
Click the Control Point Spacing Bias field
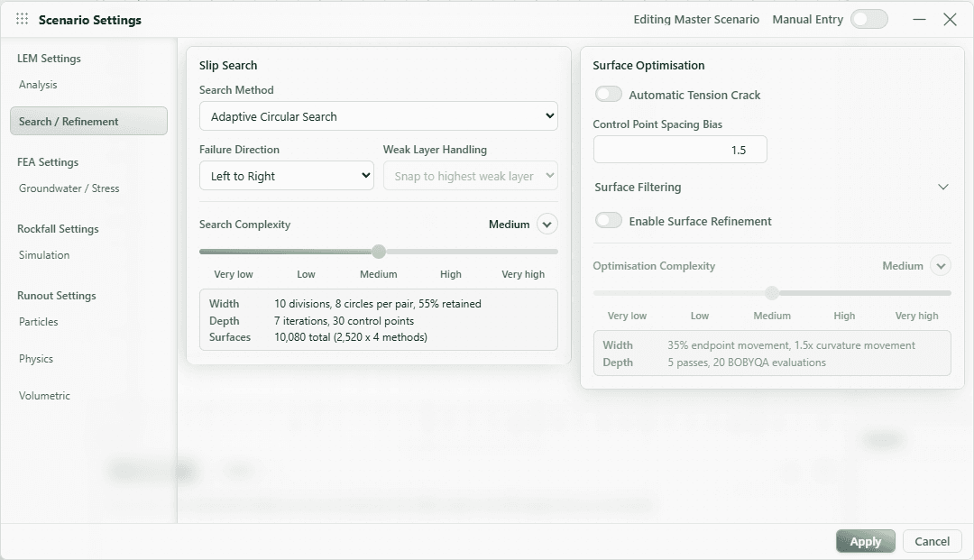pyautogui.click(x=680, y=150)
